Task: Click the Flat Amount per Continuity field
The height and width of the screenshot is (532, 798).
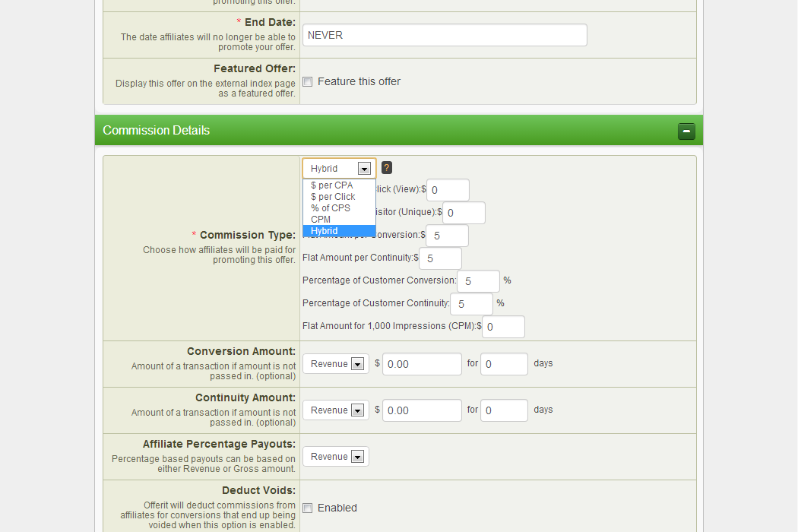Action: [x=440, y=258]
